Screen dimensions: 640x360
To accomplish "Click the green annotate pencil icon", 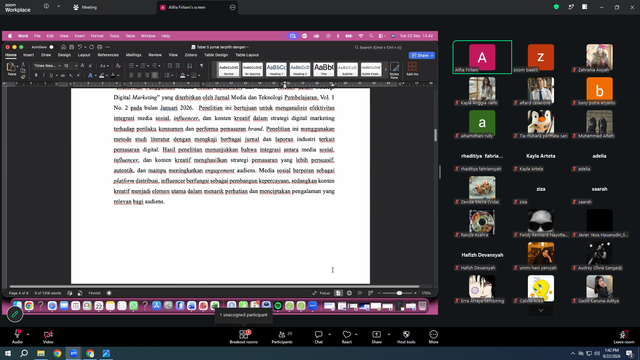I will tap(15, 314).
